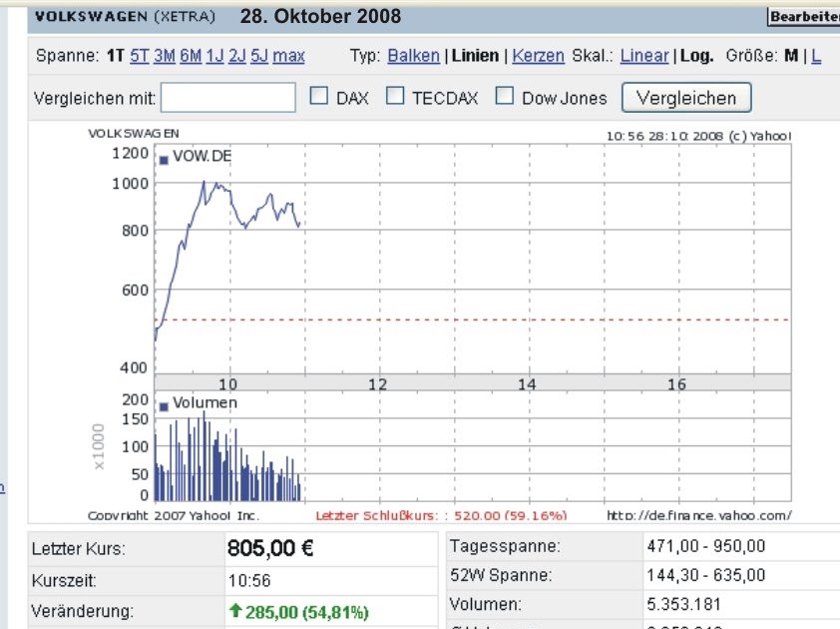This screenshot has width=840, height=629.
Task: Click the Volumen value 5.353.181
Action: click(684, 604)
